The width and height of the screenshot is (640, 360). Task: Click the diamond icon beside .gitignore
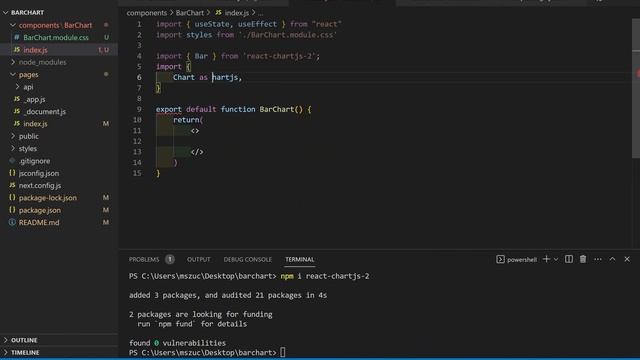click(12, 160)
